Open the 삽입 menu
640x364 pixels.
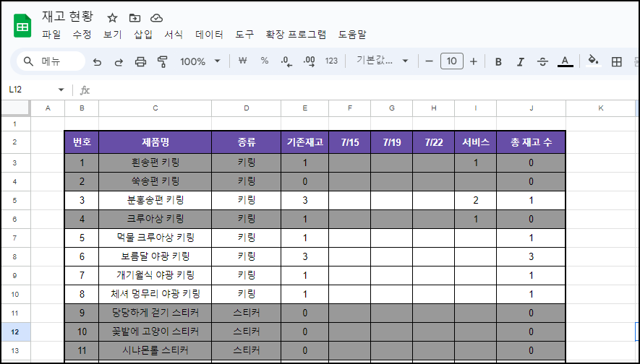tap(143, 35)
